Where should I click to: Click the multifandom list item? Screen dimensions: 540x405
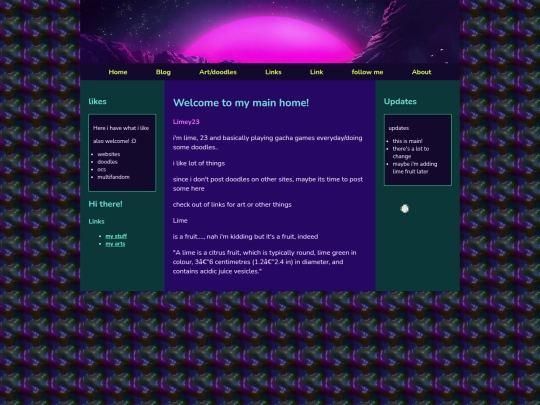pyautogui.click(x=113, y=177)
